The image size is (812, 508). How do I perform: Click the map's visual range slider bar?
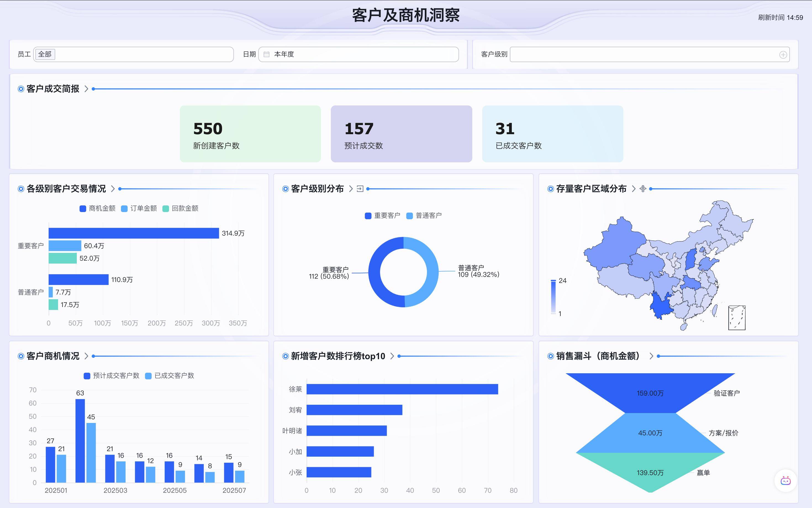click(x=553, y=297)
